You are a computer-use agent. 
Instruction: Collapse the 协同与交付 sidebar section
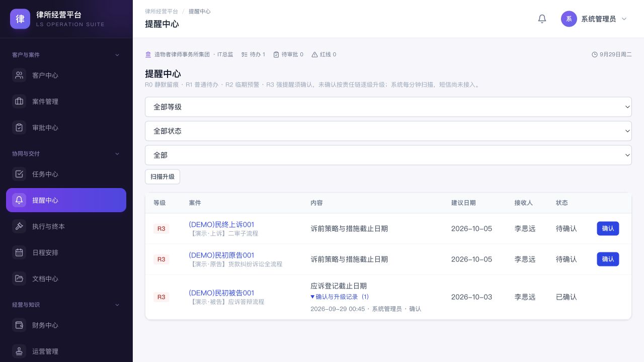click(117, 154)
